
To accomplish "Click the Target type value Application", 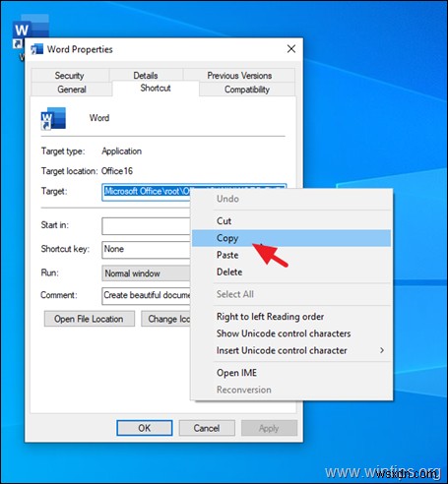I will point(122,151).
